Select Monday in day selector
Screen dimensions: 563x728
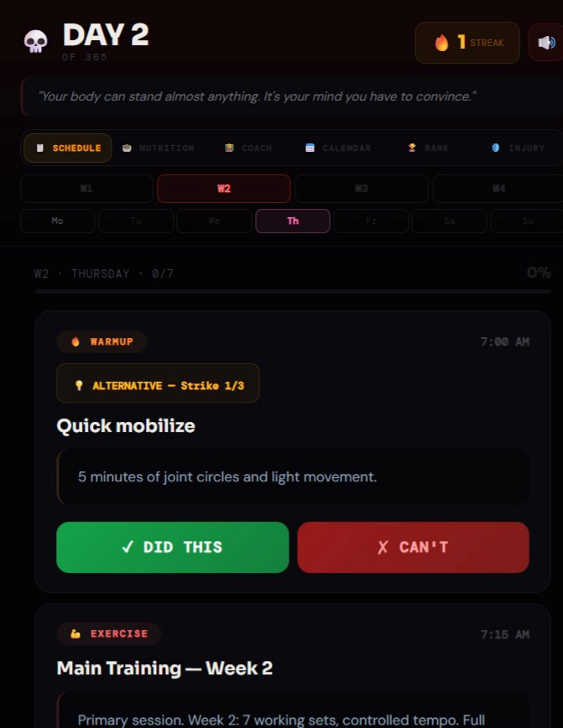[58, 221]
